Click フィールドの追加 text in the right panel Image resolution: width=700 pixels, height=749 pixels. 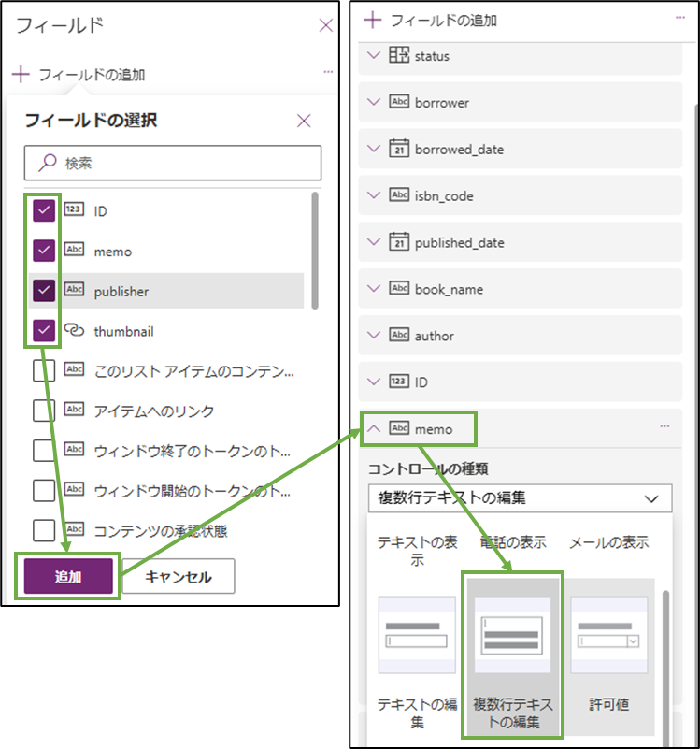click(x=444, y=21)
